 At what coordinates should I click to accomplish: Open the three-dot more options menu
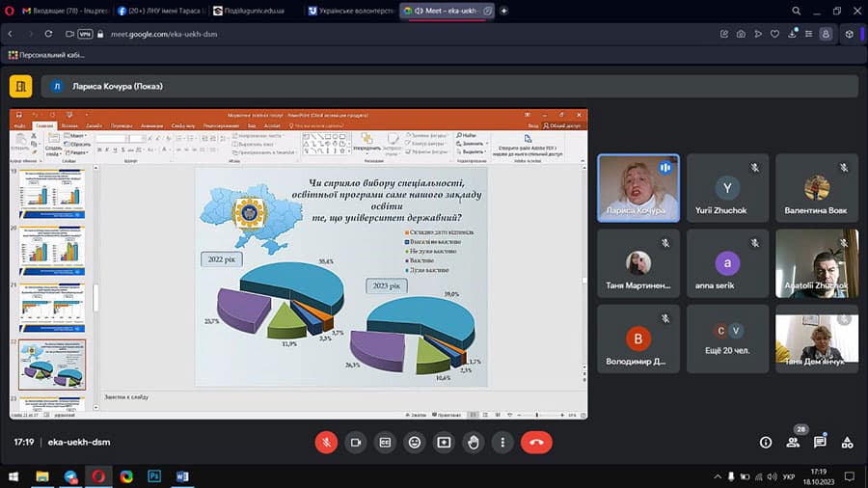coord(502,442)
